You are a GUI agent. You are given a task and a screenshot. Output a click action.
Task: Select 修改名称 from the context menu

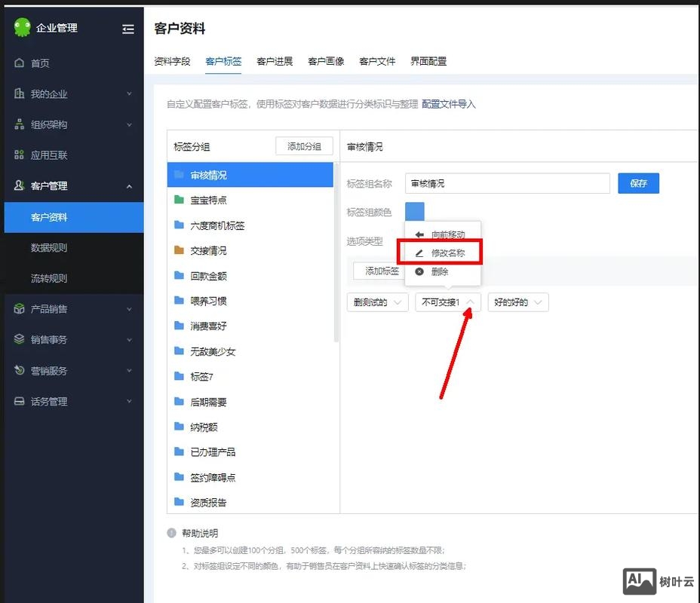[x=442, y=253]
